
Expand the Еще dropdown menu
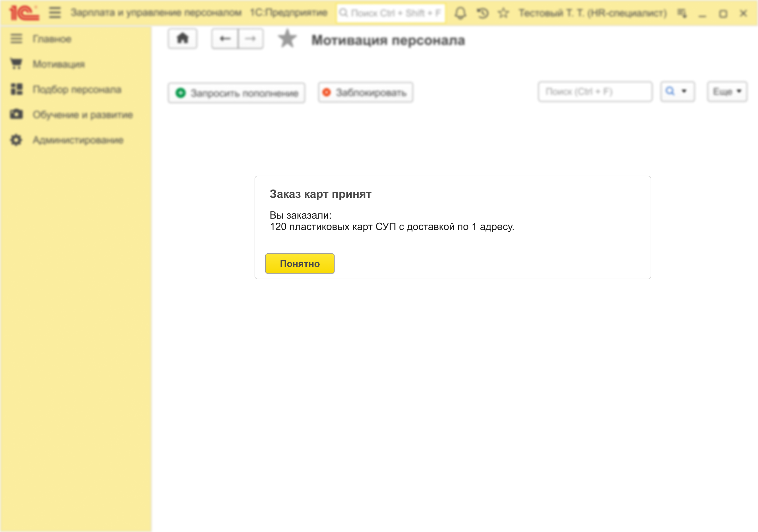[727, 92]
